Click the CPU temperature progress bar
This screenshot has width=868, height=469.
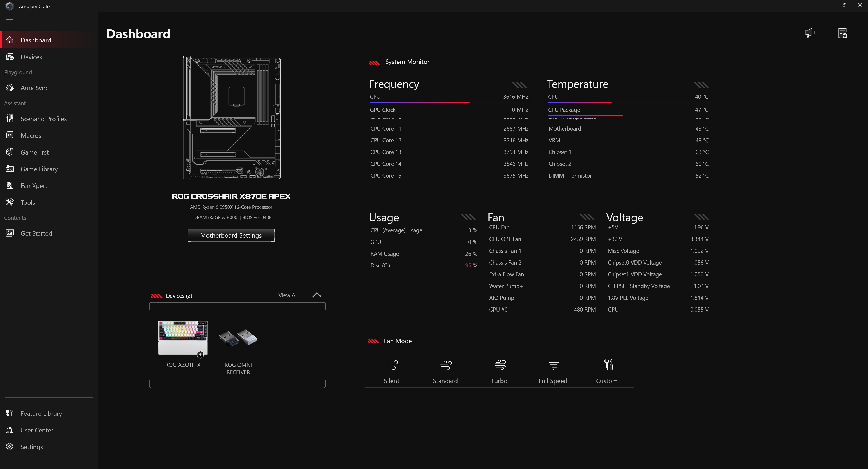628,102
